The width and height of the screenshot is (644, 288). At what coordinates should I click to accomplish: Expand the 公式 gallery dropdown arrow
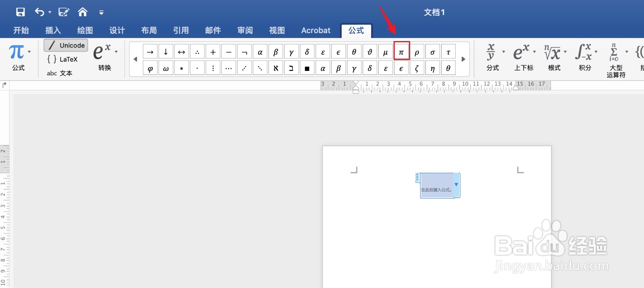(x=29, y=52)
